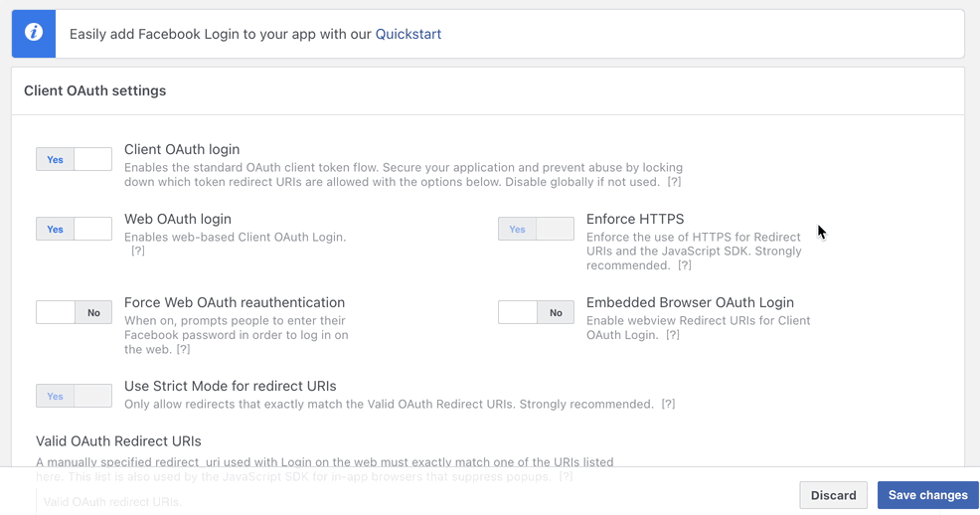This screenshot has height=515, width=980.
Task: Click the Client OAuth settings heading
Action: coord(95,90)
